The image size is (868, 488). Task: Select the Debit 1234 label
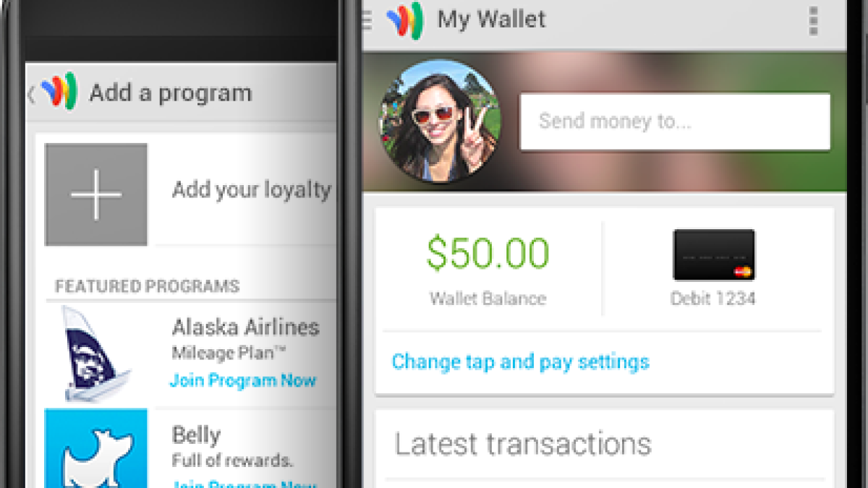click(713, 299)
